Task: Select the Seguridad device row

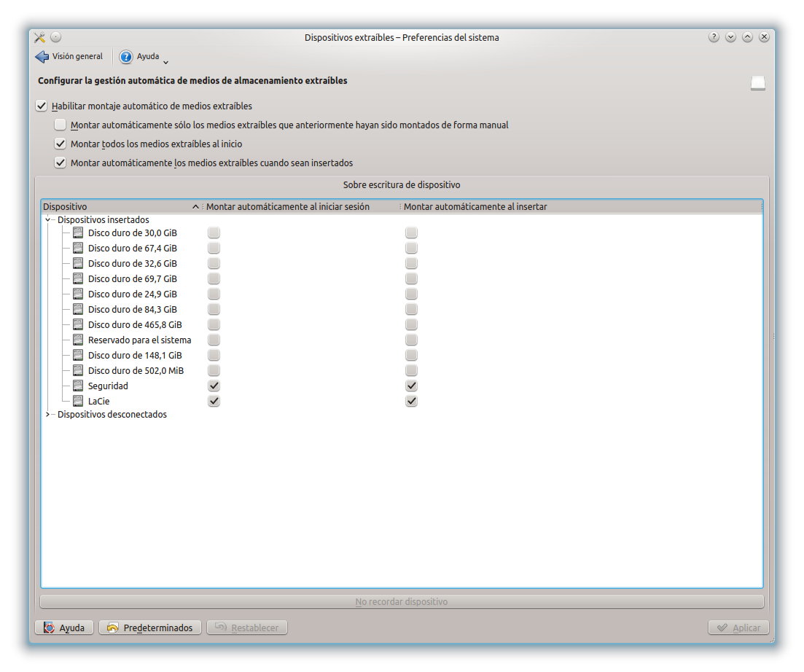Action: pos(402,386)
